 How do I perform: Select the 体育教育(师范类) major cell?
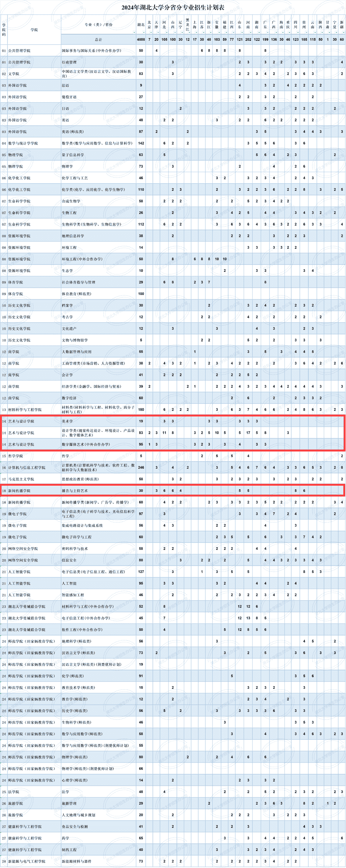click(98, 294)
